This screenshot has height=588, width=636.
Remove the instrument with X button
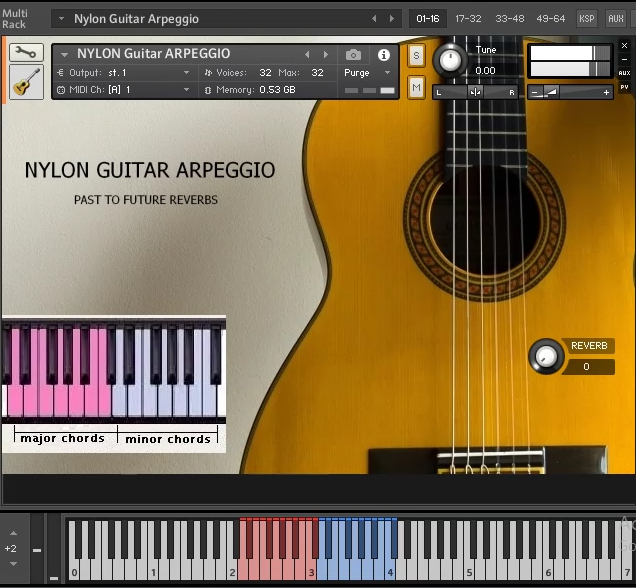pyautogui.click(x=624, y=45)
